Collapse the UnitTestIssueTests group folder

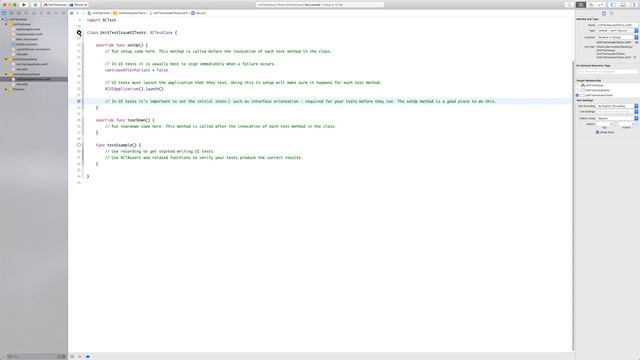click(x=6, y=59)
